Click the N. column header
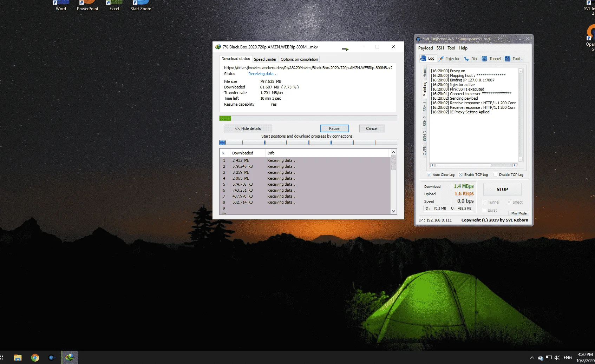This screenshot has height=364, width=595. point(225,153)
